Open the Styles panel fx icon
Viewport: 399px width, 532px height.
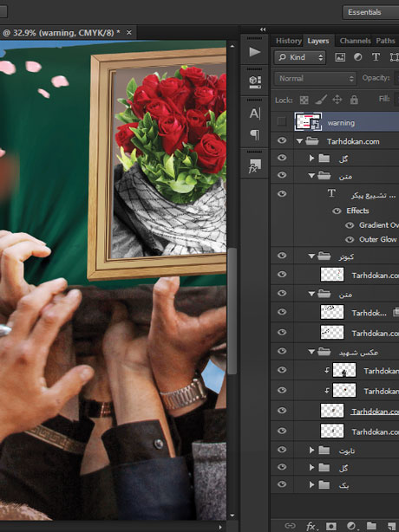[255, 165]
